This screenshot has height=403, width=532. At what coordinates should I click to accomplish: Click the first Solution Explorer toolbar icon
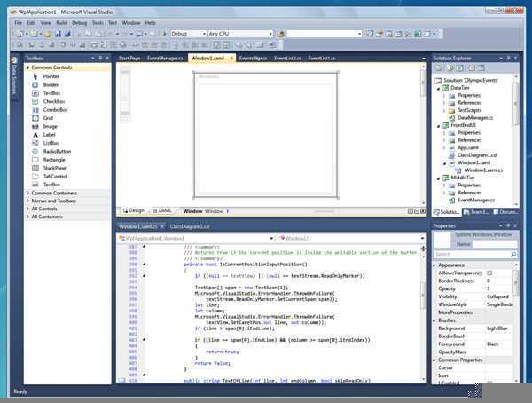[438, 68]
